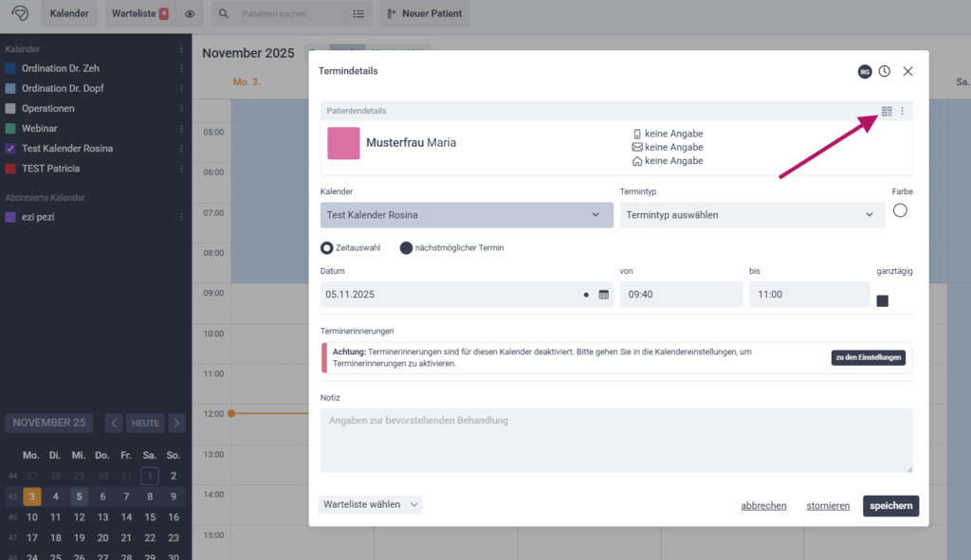Open appointment history clock icon
The height and width of the screenshot is (560, 971).
(x=884, y=71)
